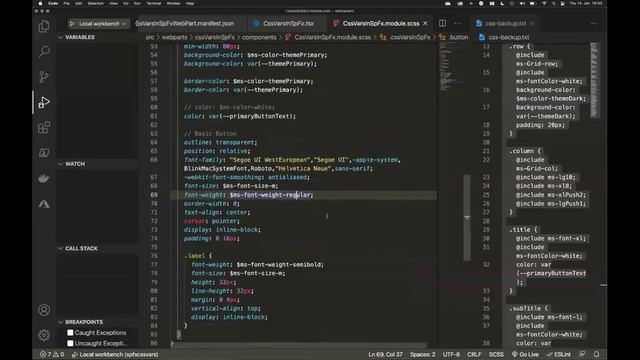
Task: Open the Search view in the activity bar
Action: 44,51
